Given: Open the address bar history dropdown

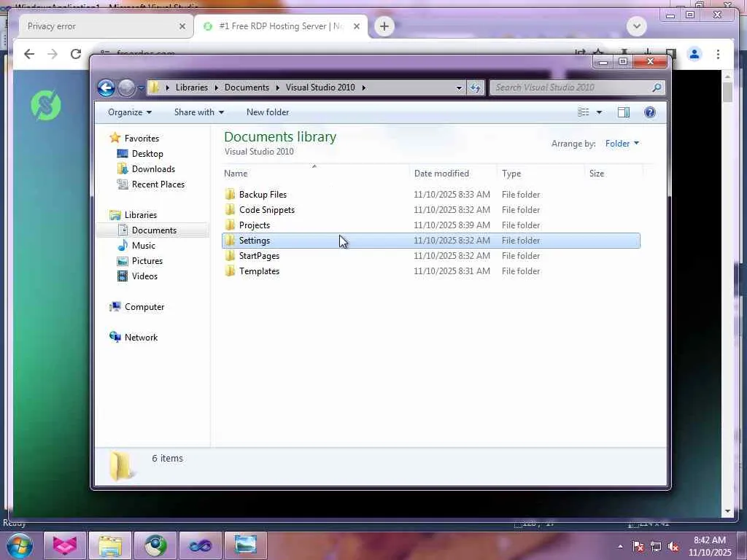Looking at the screenshot, I should 459,87.
